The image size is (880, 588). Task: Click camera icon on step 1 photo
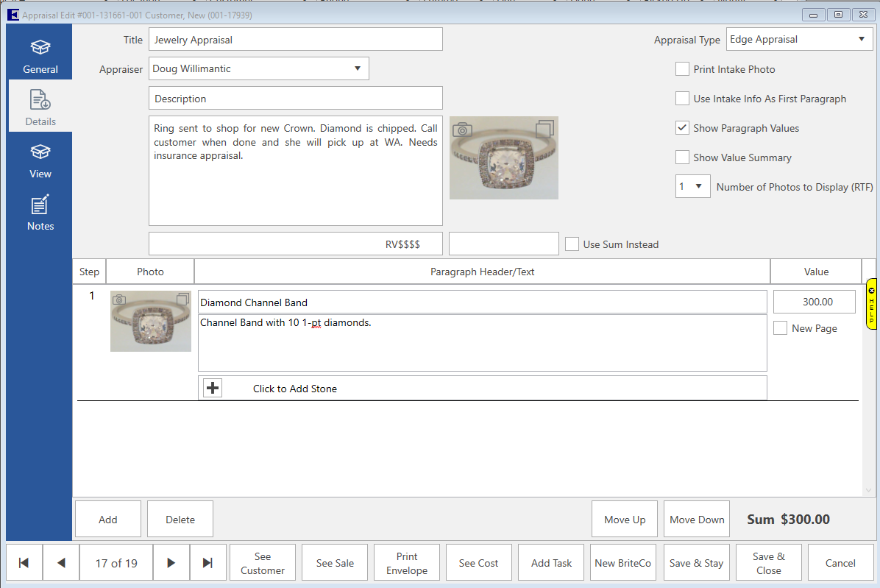point(119,300)
